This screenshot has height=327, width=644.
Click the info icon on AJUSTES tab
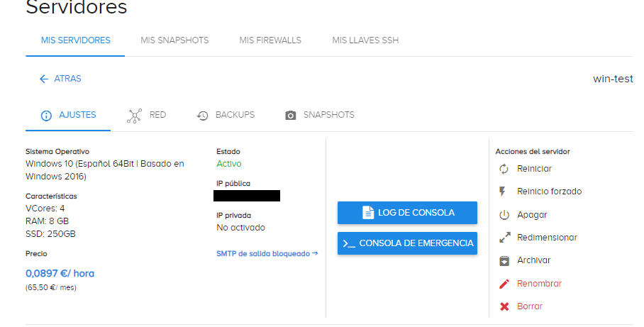(x=46, y=116)
